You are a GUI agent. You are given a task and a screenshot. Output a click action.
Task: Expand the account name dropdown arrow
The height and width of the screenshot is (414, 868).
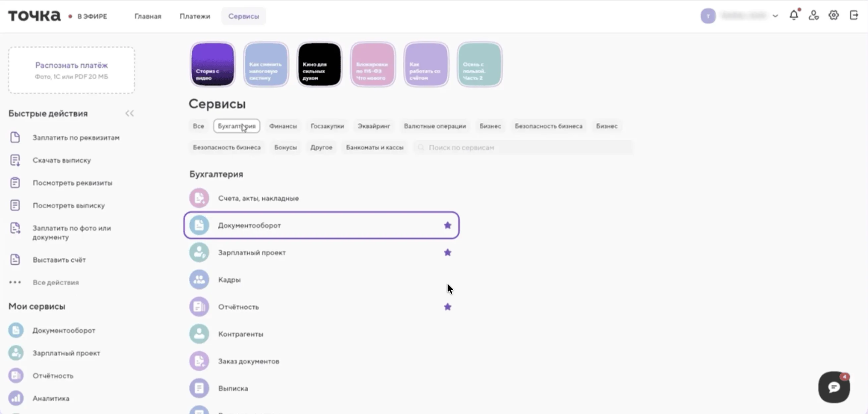(775, 16)
